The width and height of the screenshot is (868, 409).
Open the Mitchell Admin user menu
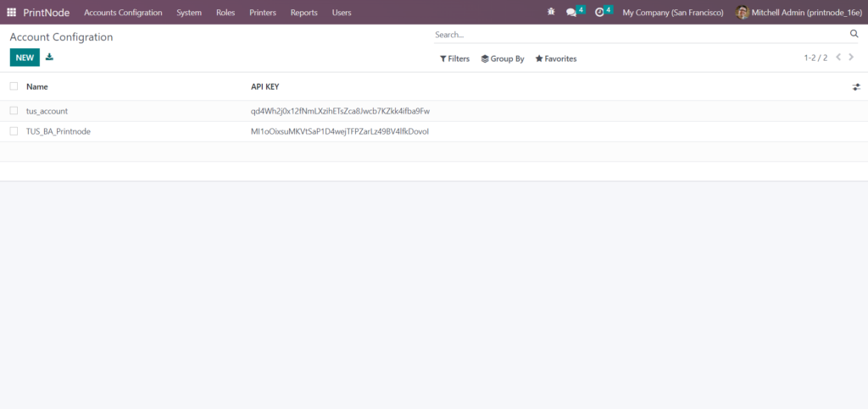[x=799, y=12]
